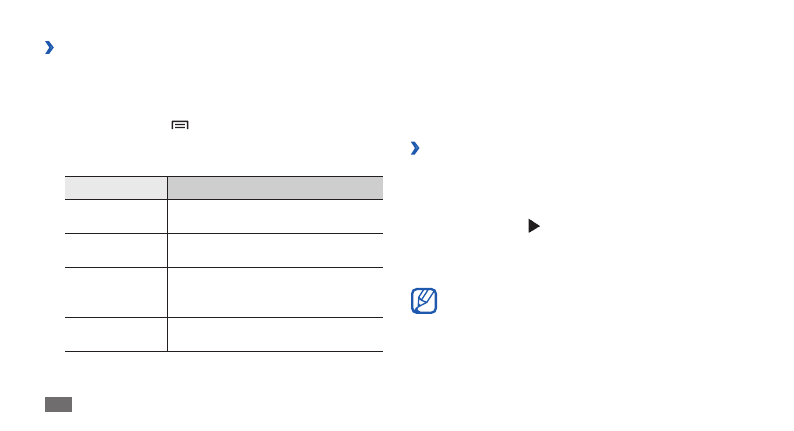Click the line under the gray header row
The height and width of the screenshot is (431, 794).
(x=224, y=199)
